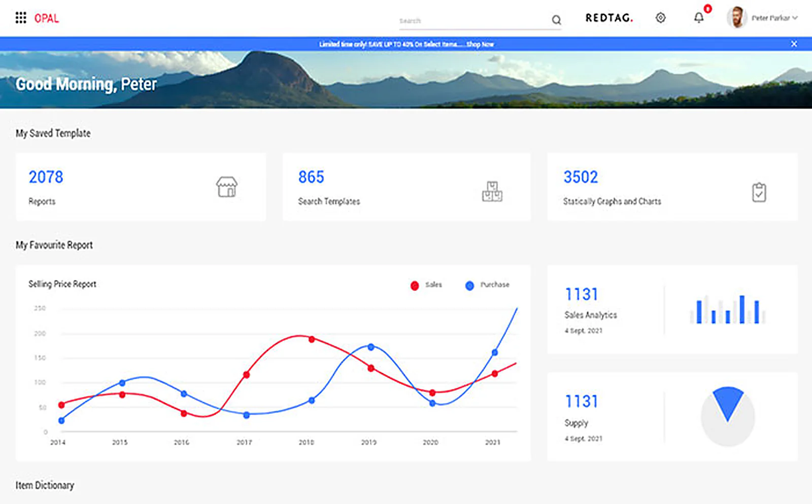Image resolution: width=812 pixels, height=504 pixels.
Task: Toggle the Purchase legend blue dot
Action: point(469,285)
